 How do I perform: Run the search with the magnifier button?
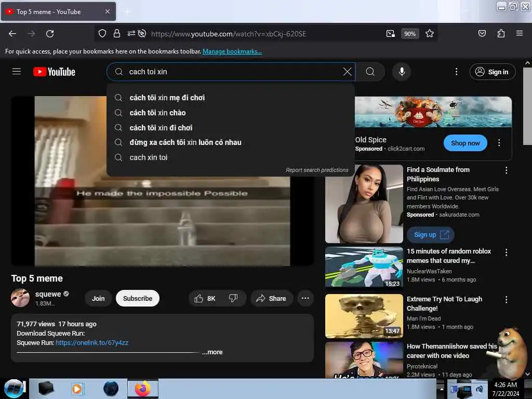tap(370, 72)
